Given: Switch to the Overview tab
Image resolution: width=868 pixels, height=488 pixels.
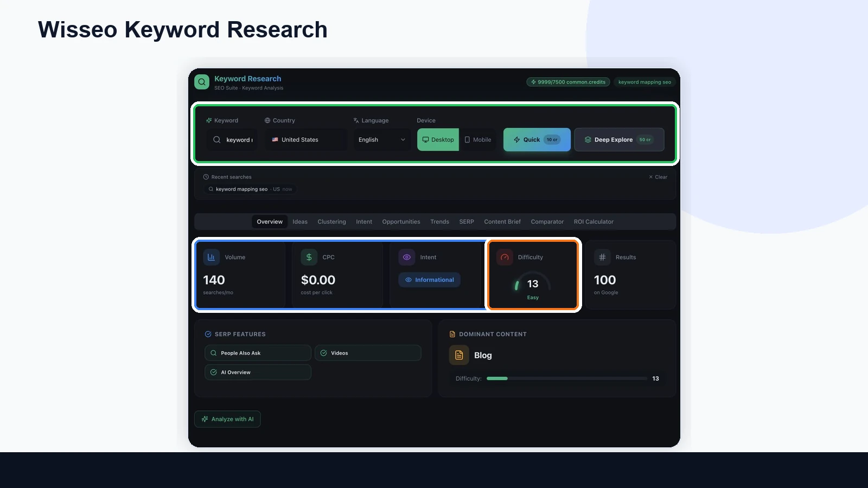Looking at the screenshot, I should tap(270, 222).
